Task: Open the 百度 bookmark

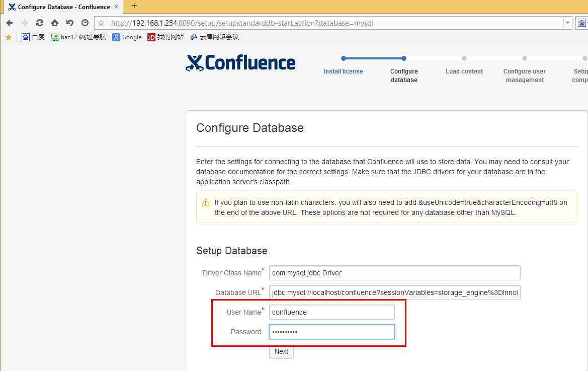Action: pos(33,37)
